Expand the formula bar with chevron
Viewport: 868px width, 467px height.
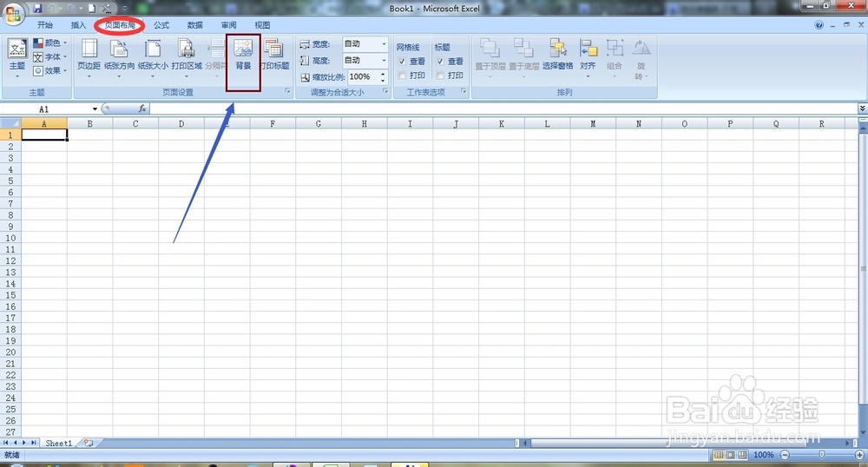(x=862, y=109)
